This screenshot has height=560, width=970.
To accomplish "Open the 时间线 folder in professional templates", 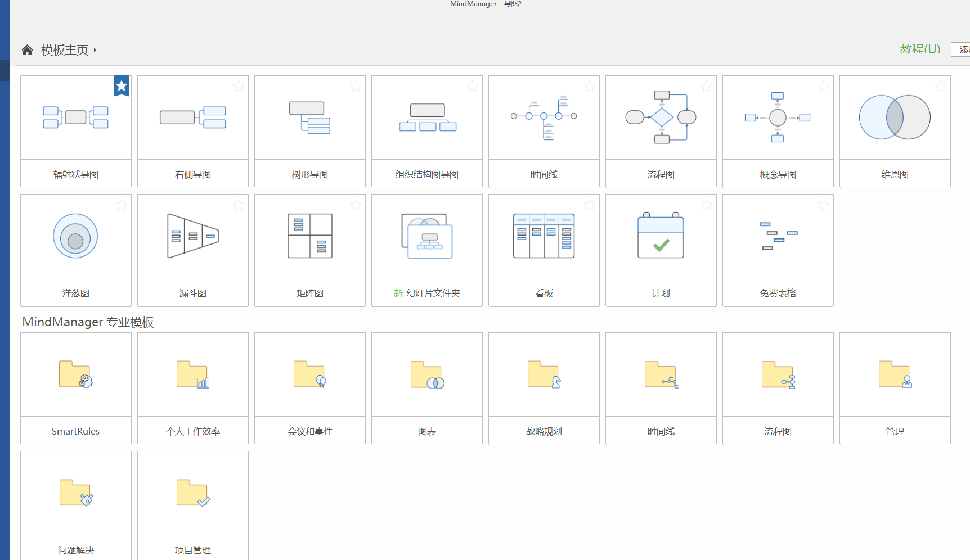I will coord(662,374).
